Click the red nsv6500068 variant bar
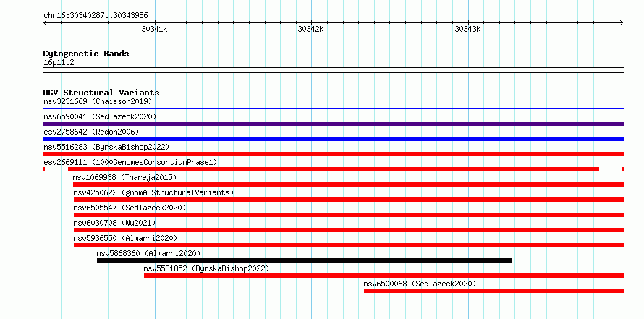Image resolution: width=644 pixels, height=319 pixels. click(x=493, y=291)
